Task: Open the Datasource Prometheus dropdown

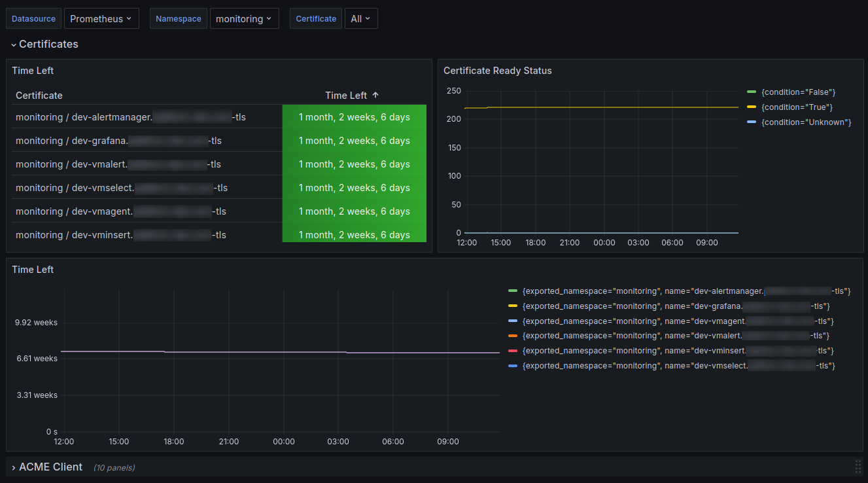Action: pos(101,19)
